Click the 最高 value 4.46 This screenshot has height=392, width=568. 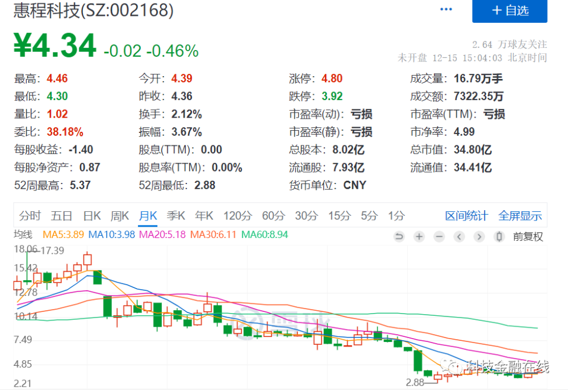coord(57,78)
